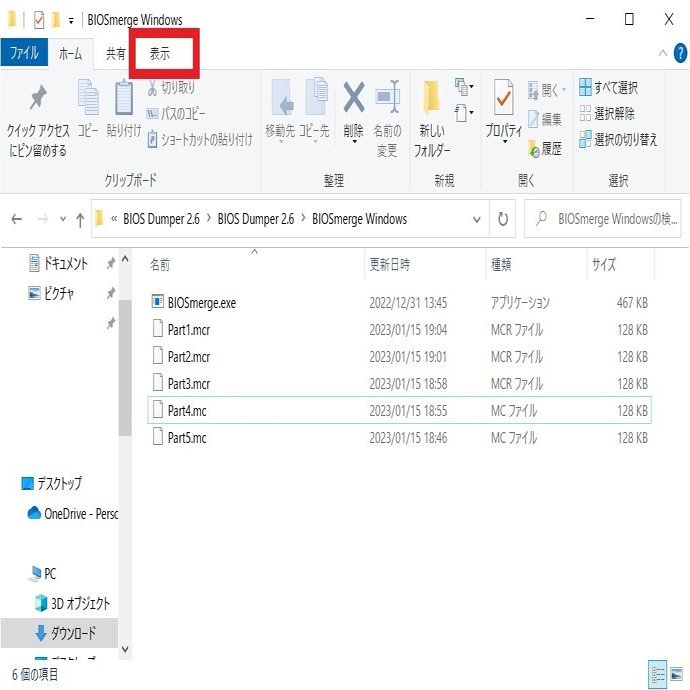Switch to the Home (ホーム) tab
The width and height of the screenshot is (690, 690).
(70, 53)
